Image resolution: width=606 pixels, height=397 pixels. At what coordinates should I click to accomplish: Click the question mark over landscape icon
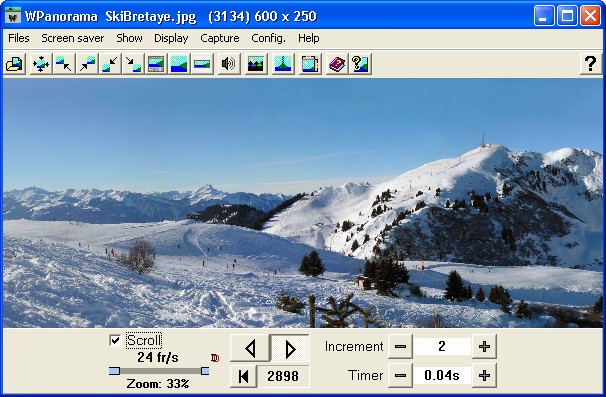tap(360, 64)
